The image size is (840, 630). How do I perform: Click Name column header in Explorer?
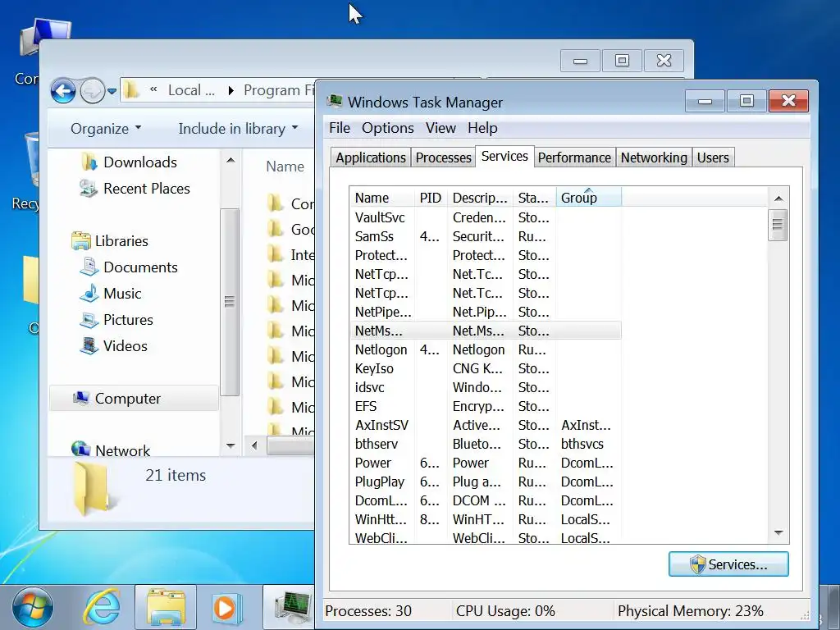(285, 167)
